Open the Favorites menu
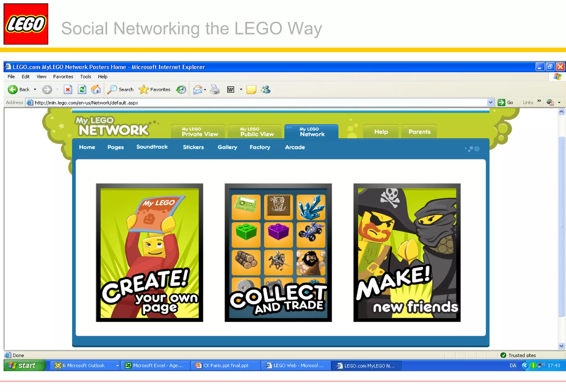 pos(63,77)
